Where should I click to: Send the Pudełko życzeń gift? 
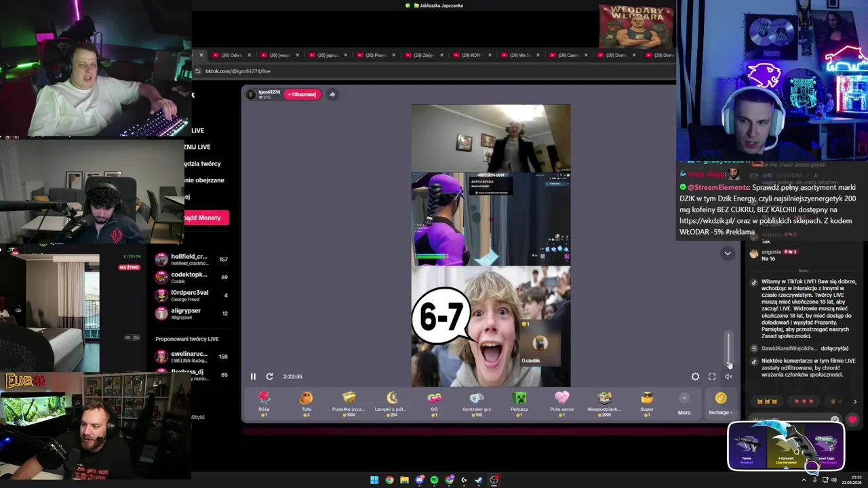click(349, 403)
